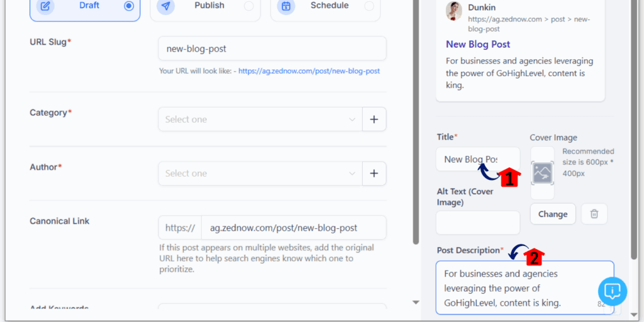Select the Draft radio button

coord(129,6)
